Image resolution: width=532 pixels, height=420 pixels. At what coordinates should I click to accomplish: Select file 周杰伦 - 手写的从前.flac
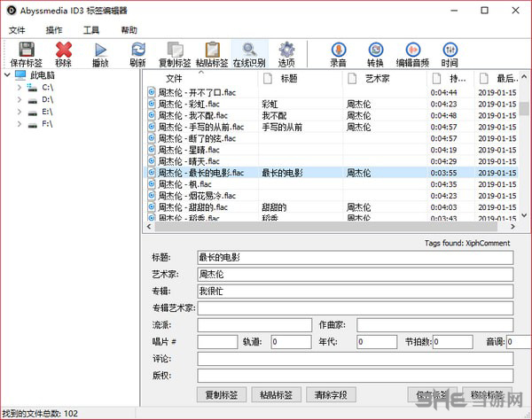[201, 127]
